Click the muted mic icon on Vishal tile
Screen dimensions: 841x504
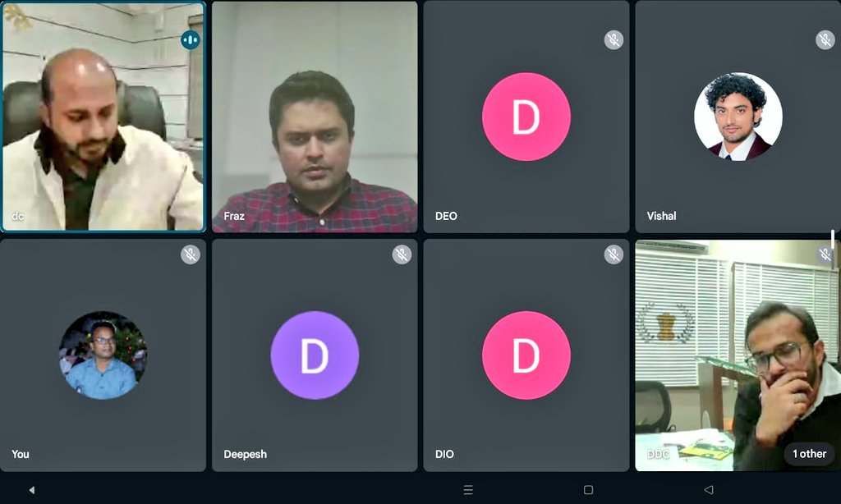[x=825, y=39]
